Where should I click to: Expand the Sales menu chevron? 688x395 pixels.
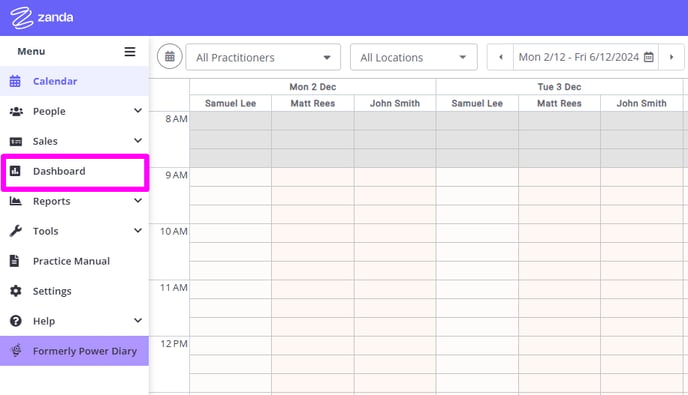click(x=138, y=140)
